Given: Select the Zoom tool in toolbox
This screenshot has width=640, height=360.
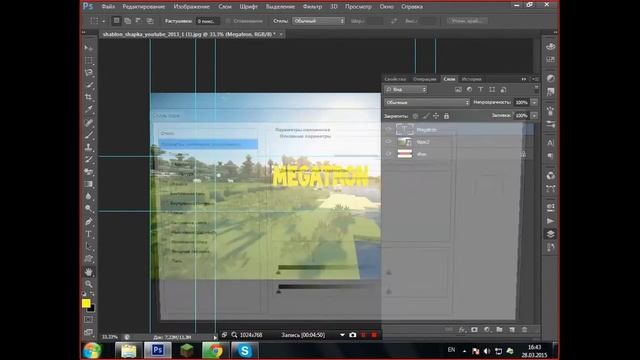Looking at the screenshot, I should 89,284.
